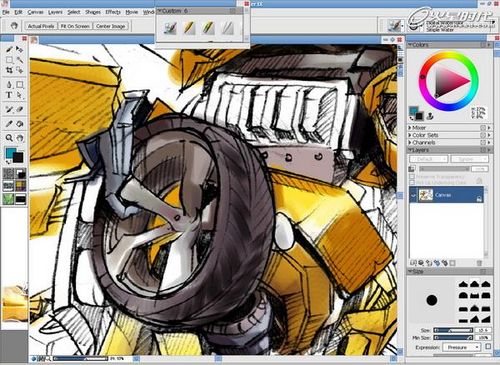Screen dimensions: 500x365
Task: Open the Movie menu
Action: click(x=132, y=12)
